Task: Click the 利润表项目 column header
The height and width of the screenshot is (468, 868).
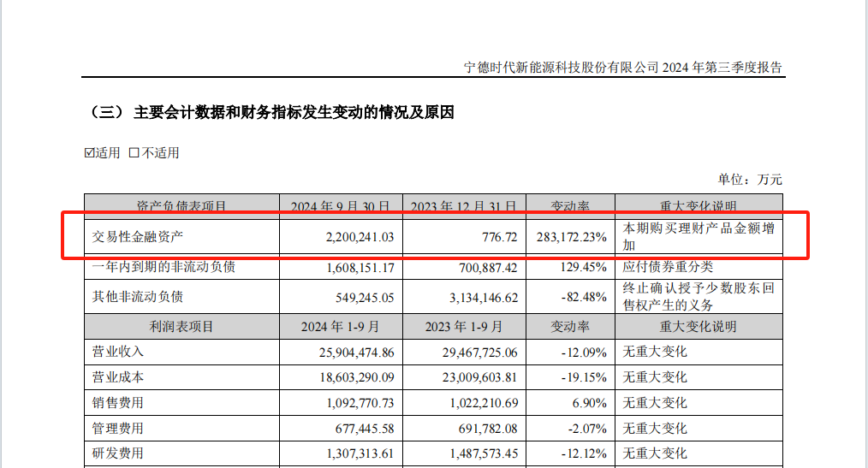Action: click(181, 327)
